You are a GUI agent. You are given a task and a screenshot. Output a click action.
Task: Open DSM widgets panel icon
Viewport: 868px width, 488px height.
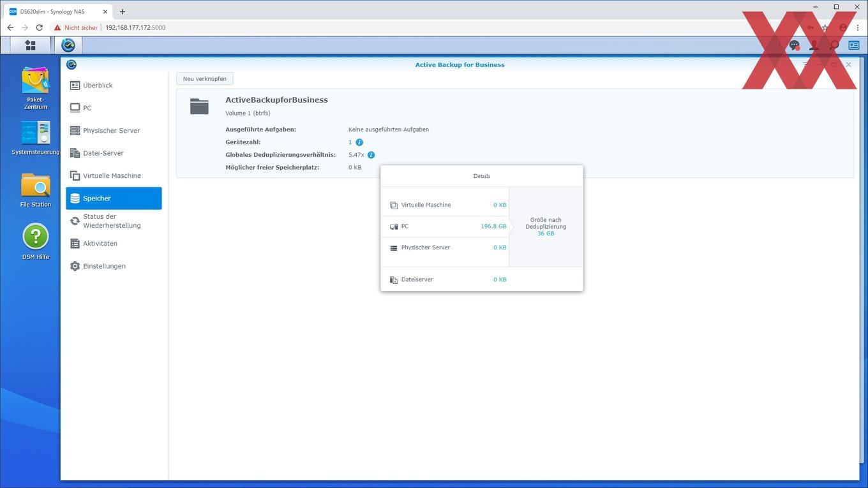point(854,45)
